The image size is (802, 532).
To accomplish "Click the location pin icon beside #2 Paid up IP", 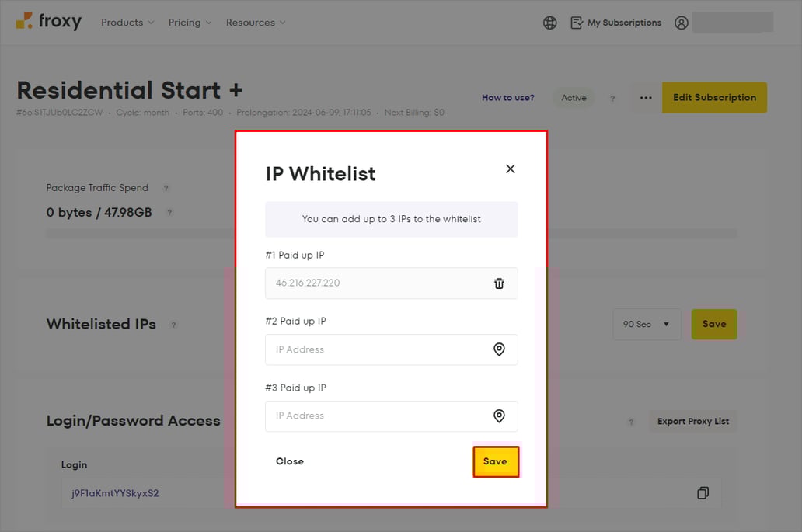I will [x=499, y=349].
